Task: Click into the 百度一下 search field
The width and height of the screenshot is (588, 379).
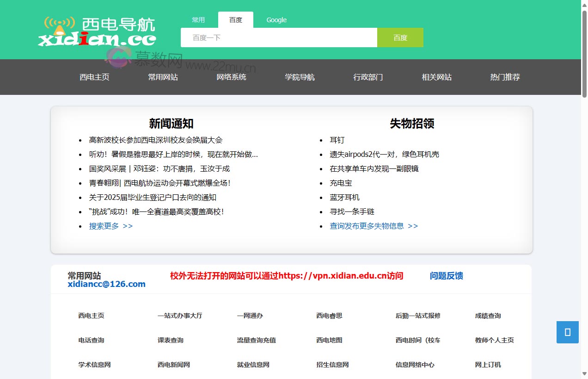Action: tap(279, 37)
